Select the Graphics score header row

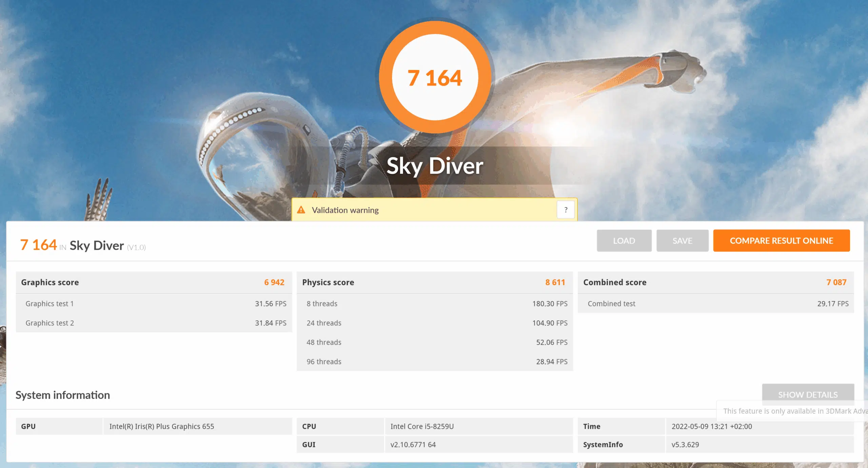point(154,282)
